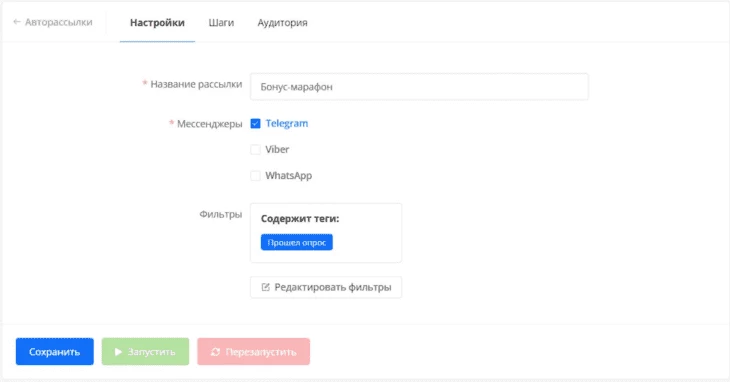The width and height of the screenshot is (730, 382).
Task: Uncheck the Telegram messenger checkbox
Action: (x=255, y=123)
